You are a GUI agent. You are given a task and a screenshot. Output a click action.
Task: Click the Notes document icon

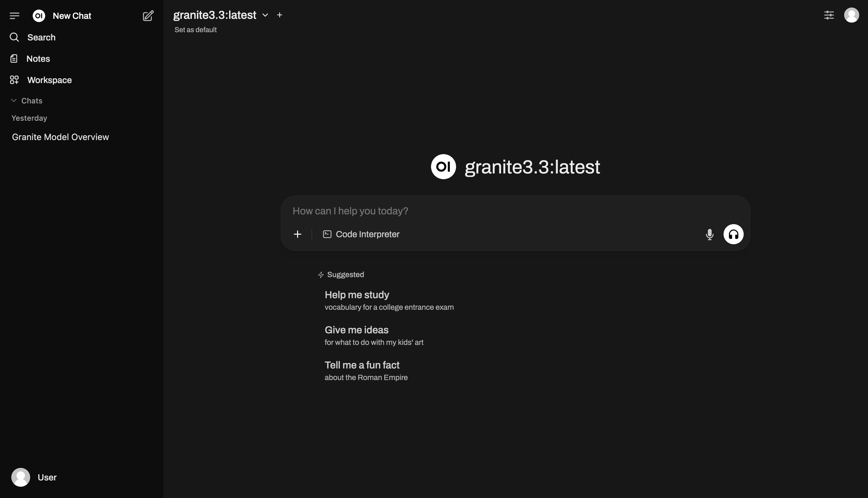(x=14, y=58)
